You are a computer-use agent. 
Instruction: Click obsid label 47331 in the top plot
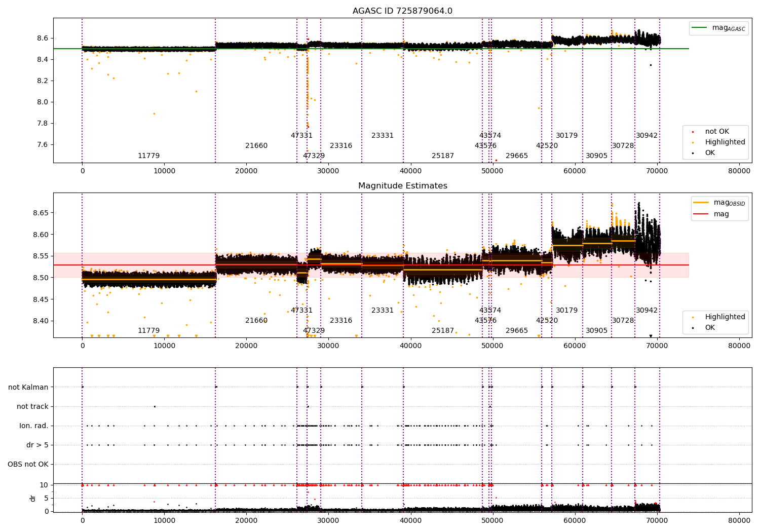click(x=302, y=136)
